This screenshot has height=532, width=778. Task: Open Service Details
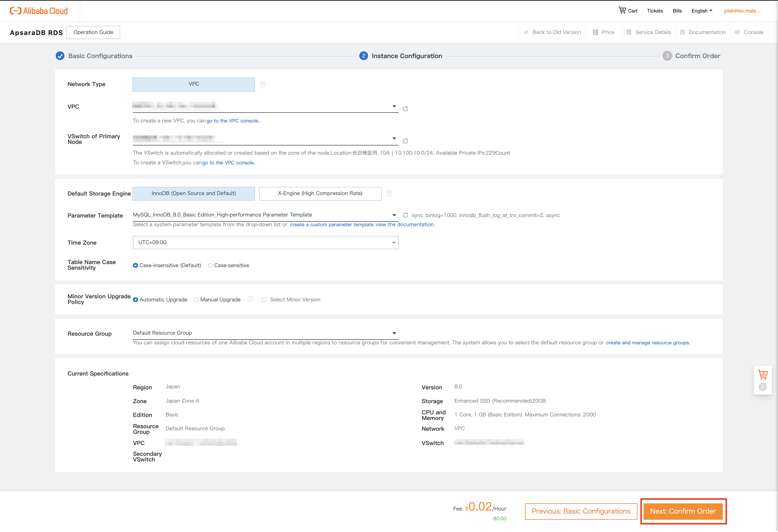click(653, 32)
